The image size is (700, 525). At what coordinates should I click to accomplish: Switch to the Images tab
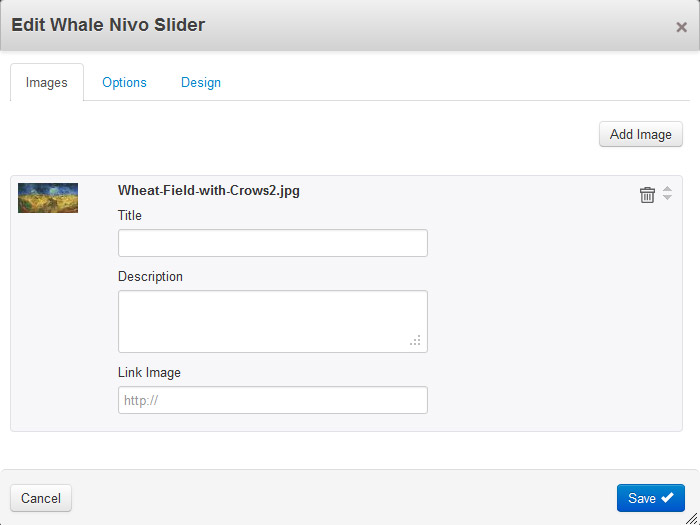click(47, 83)
